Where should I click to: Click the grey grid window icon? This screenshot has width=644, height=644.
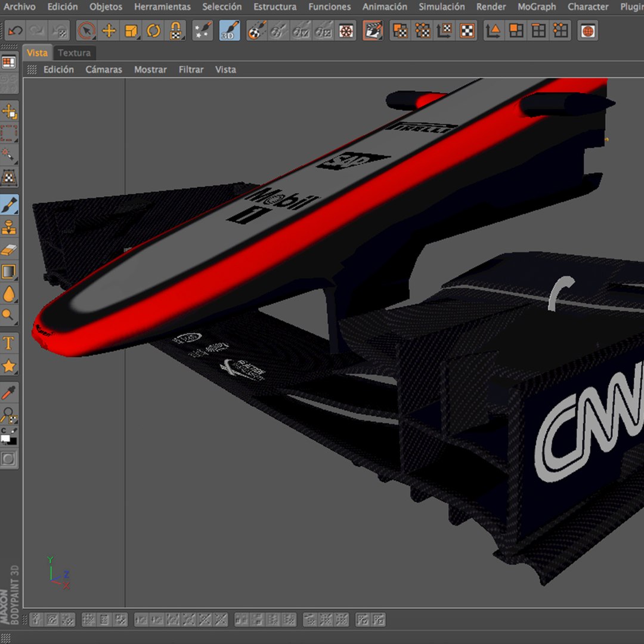pyautogui.click(x=538, y=31)
